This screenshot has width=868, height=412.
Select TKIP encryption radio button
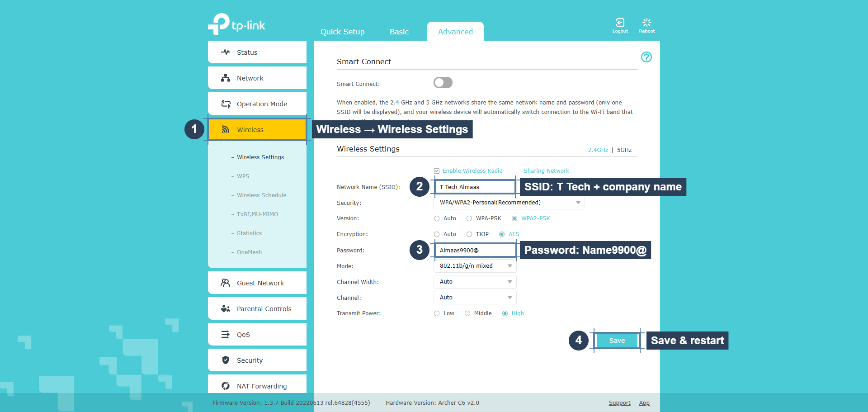pyautogui.click(x=469, y=234)
